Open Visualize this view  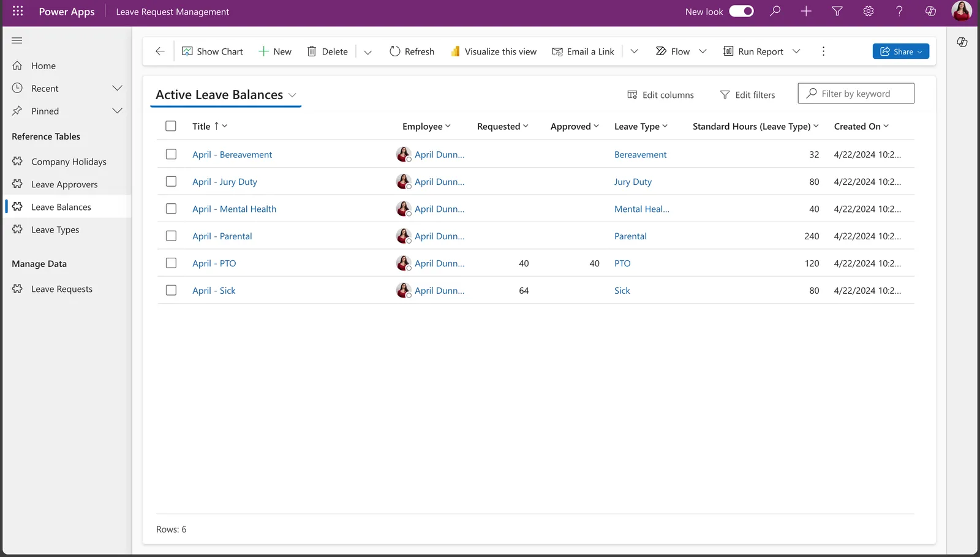tap(494, 51)
